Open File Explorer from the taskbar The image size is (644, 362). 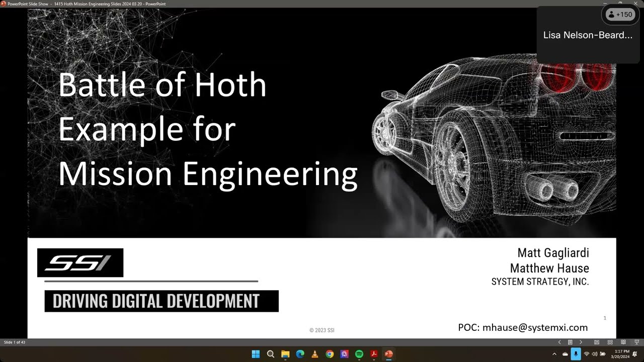(285, 354)
